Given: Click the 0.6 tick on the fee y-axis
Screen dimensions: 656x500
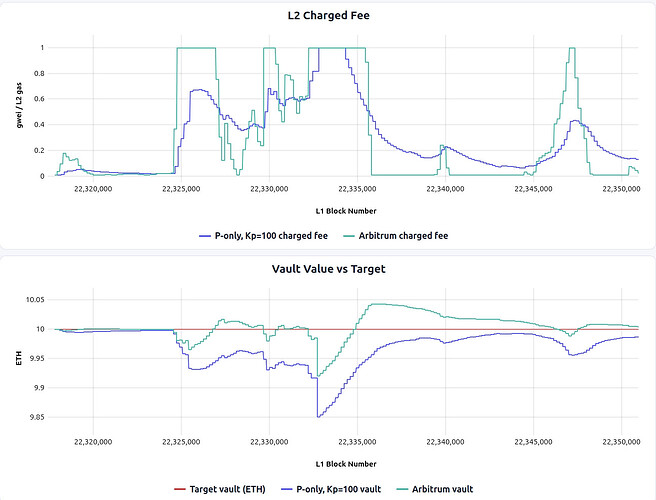Looking at the screenshot, I should point(44,98).
